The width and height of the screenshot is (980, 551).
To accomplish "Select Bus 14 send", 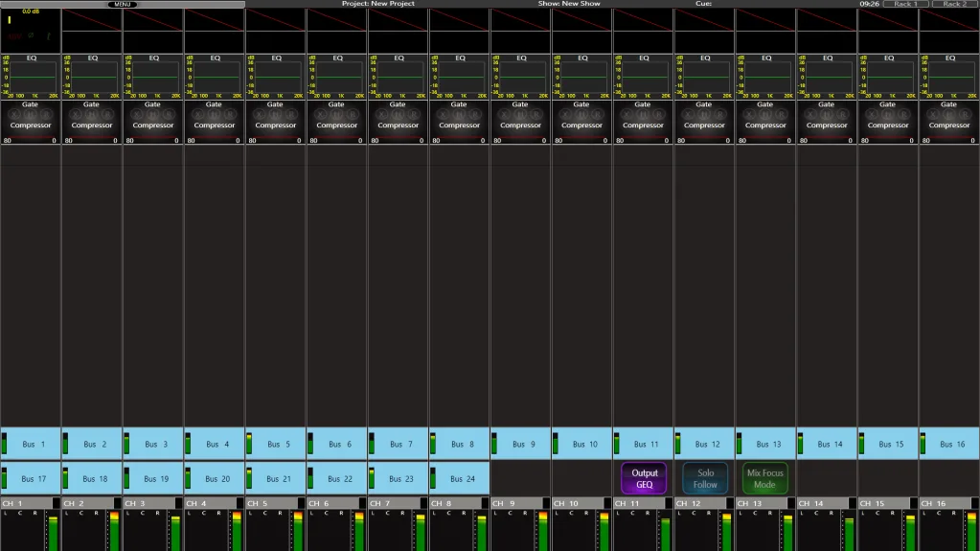I will pyautogui.click(x=827, y=444).
